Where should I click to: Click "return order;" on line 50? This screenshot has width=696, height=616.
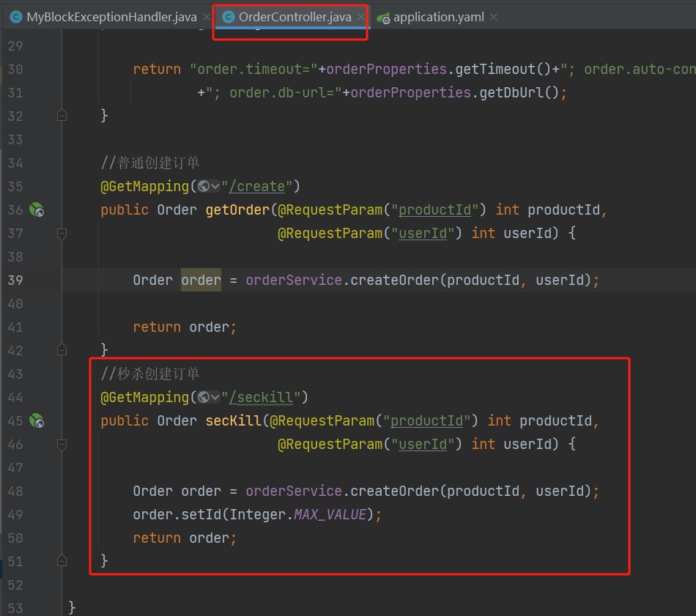(185, 538)
